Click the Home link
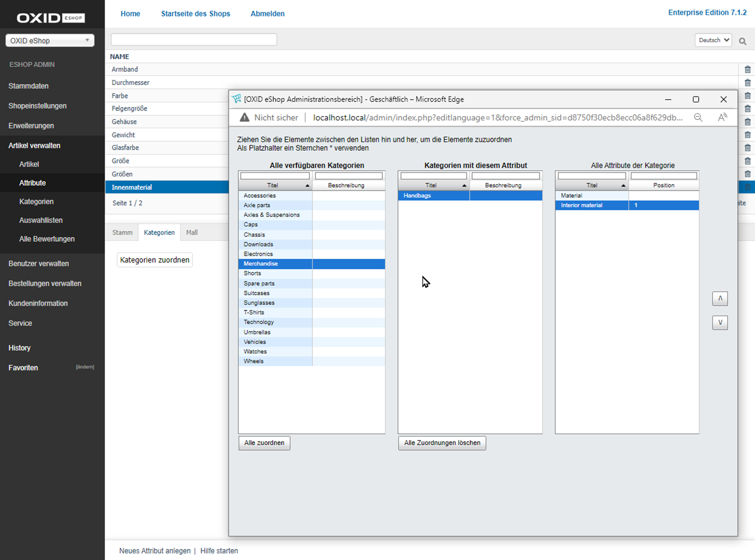The image size is (755, 560). coord(130,14)
